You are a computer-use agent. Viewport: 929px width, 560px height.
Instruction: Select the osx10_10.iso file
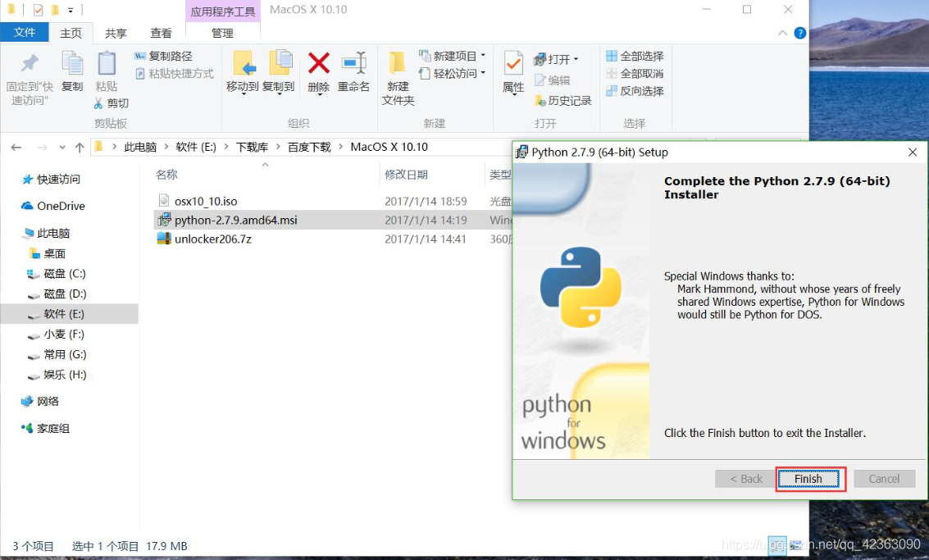pos(206,202)
